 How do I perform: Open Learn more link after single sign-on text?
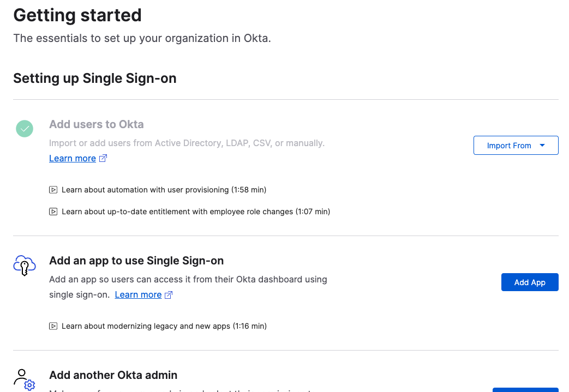pos(138,295)
